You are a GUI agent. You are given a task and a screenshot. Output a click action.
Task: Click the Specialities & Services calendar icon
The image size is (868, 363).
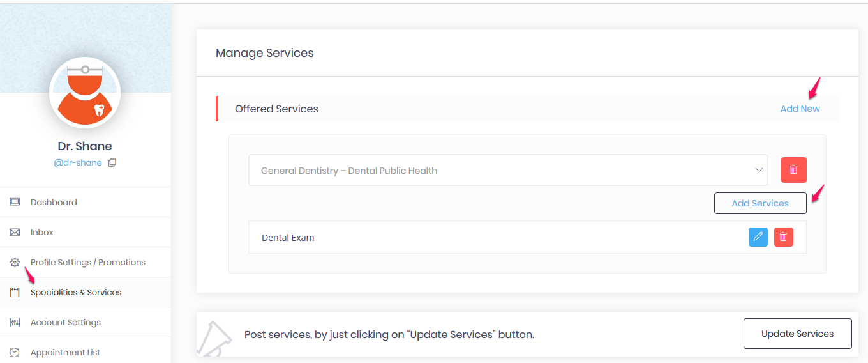(x=15, y=292)
